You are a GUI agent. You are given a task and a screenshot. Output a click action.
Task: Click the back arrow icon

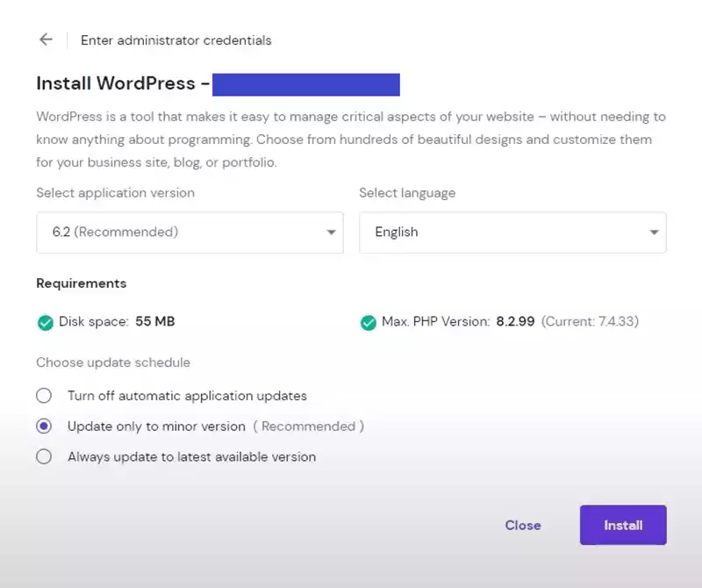pos(45,39)
